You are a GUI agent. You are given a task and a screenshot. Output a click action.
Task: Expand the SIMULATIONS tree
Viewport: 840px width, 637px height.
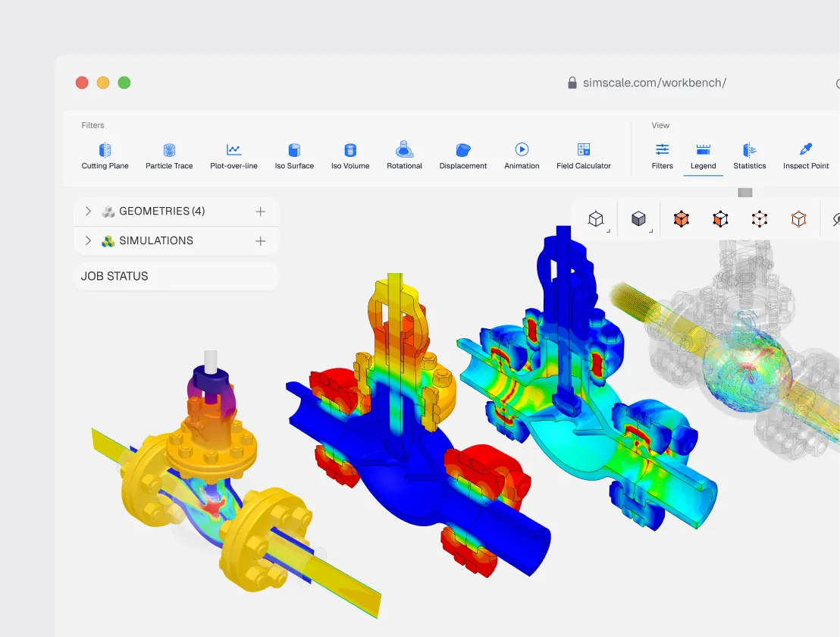(88, 240)
